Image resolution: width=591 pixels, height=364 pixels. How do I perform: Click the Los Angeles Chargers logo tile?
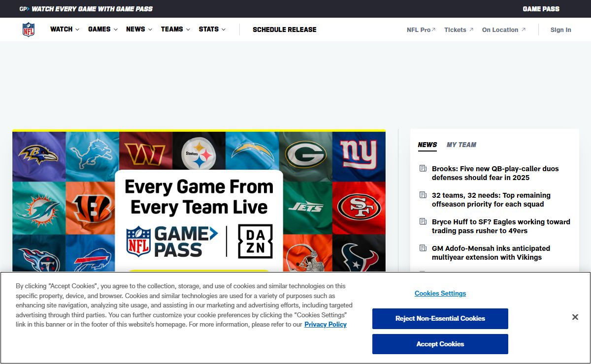coord(252,151)
